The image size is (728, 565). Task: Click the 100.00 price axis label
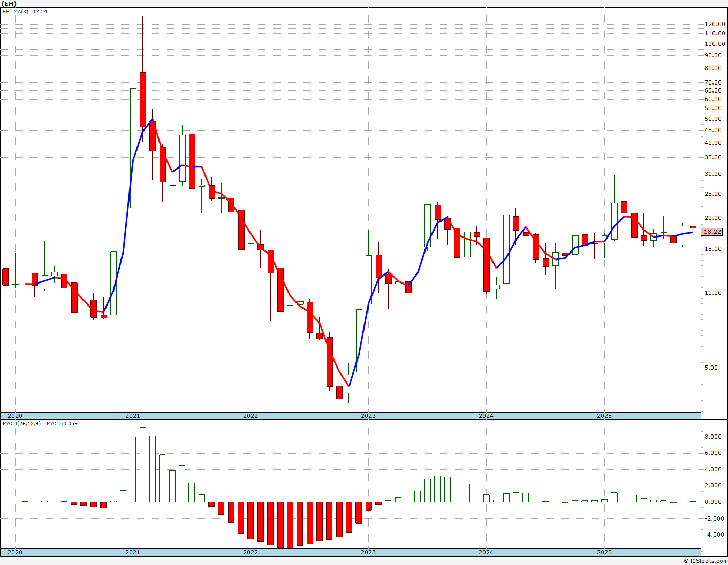(715, 43)
